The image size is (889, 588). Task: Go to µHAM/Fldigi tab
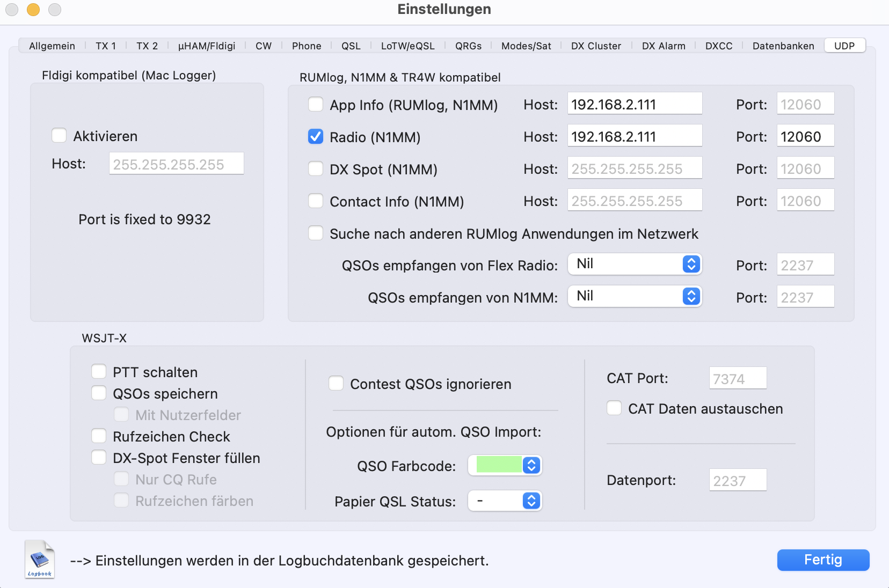[x=207, y=46]
